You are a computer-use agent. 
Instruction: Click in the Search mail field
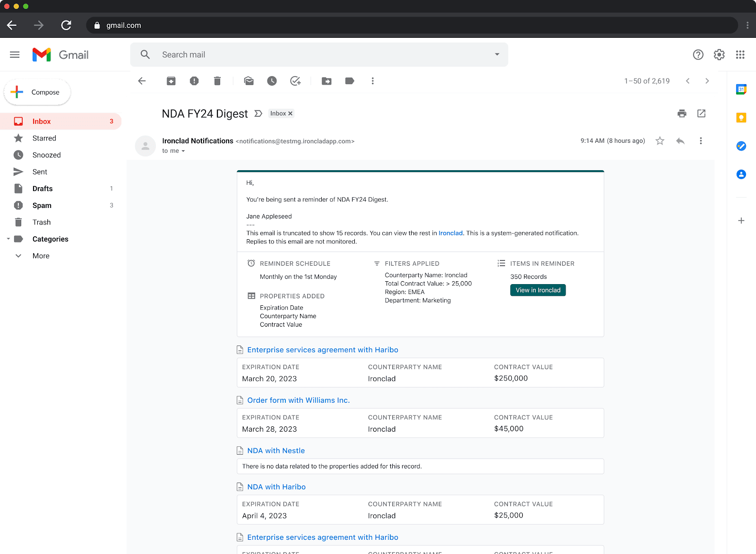tap(319, 55)
